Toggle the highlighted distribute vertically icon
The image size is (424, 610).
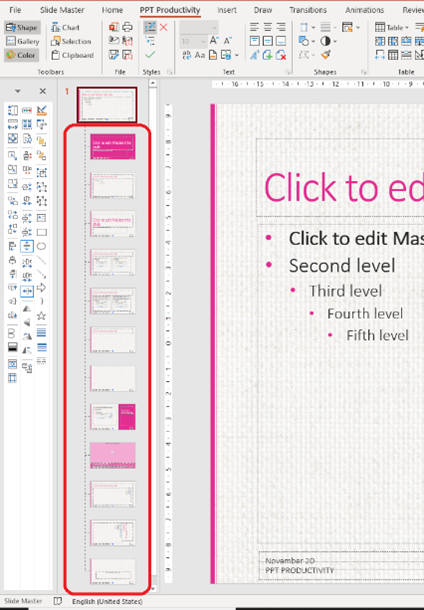pyautogui.click(x=27, y=246)
